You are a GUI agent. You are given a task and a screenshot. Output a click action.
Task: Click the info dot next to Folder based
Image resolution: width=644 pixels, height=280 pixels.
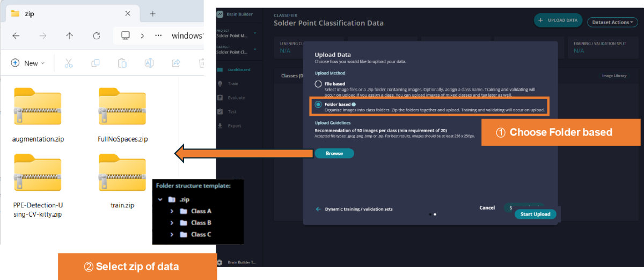tap(353, 104)
